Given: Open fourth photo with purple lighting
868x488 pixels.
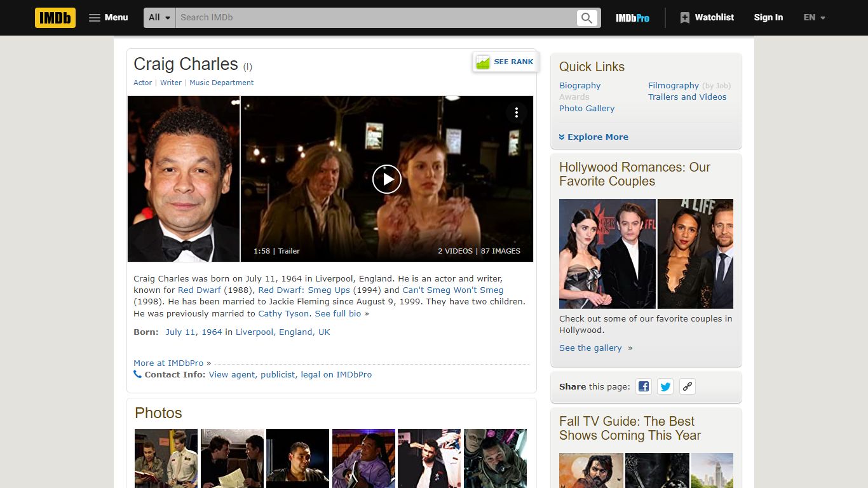Looking at the screenshot, I should tap(363, 458).
